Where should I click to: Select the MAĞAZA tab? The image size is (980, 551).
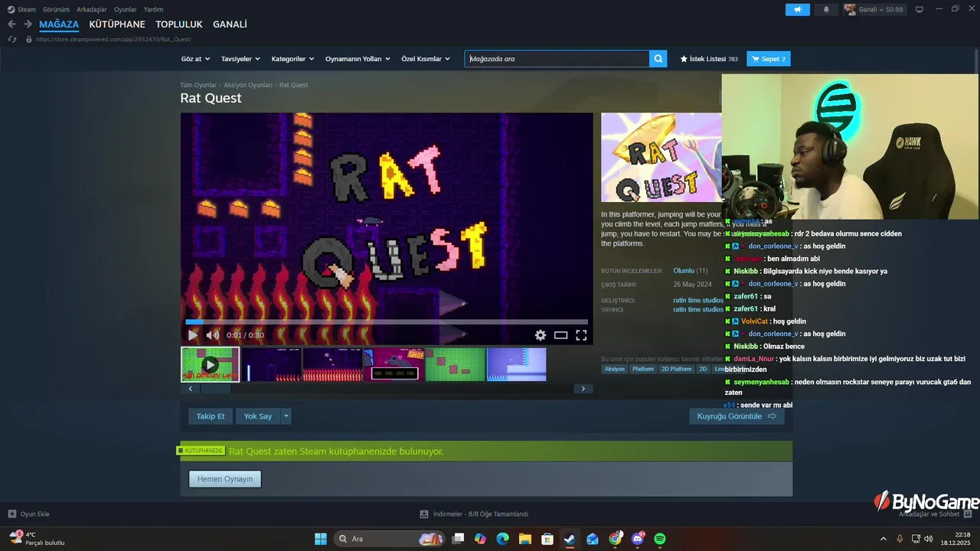tap(59, 24)
